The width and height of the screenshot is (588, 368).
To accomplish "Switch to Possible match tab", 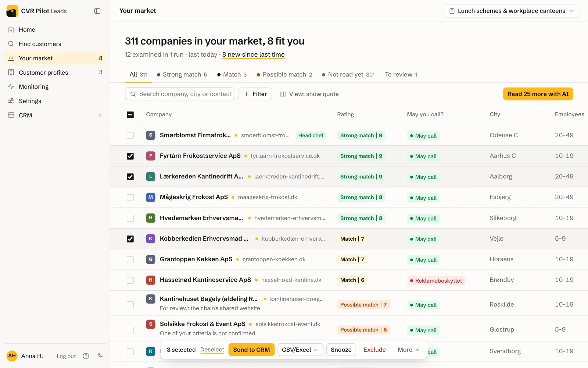I will (x=284, y=74).
